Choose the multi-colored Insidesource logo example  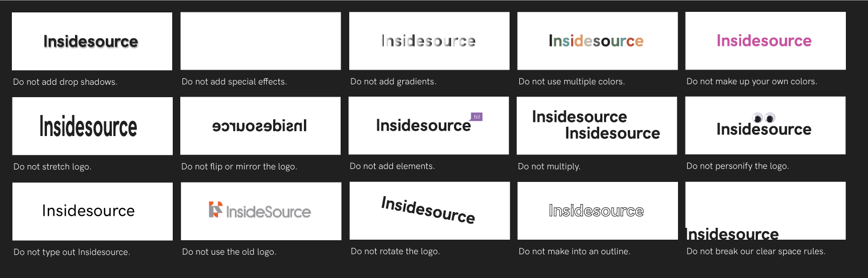tap(596, 41)
